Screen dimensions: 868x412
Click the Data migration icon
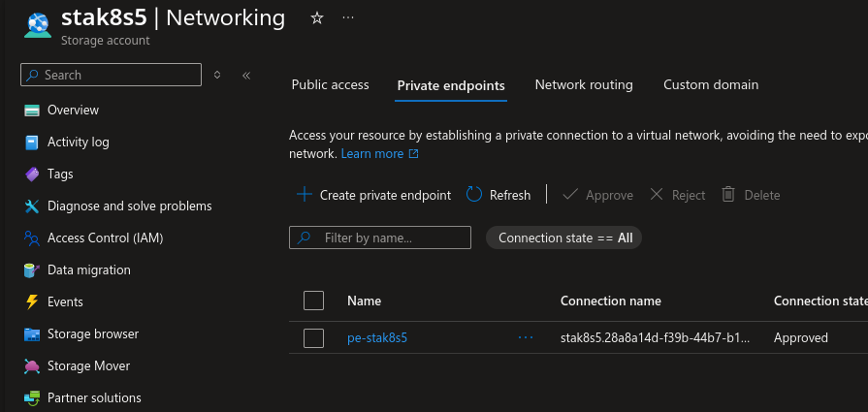32,270
